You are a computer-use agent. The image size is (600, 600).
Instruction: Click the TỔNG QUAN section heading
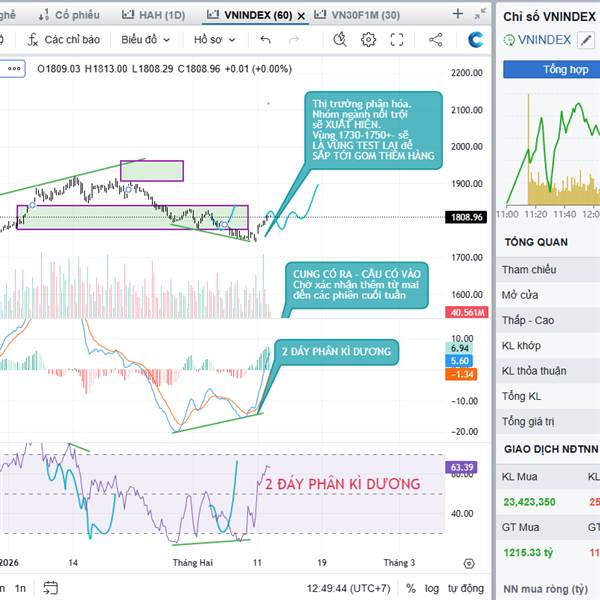tap(536, 242)
